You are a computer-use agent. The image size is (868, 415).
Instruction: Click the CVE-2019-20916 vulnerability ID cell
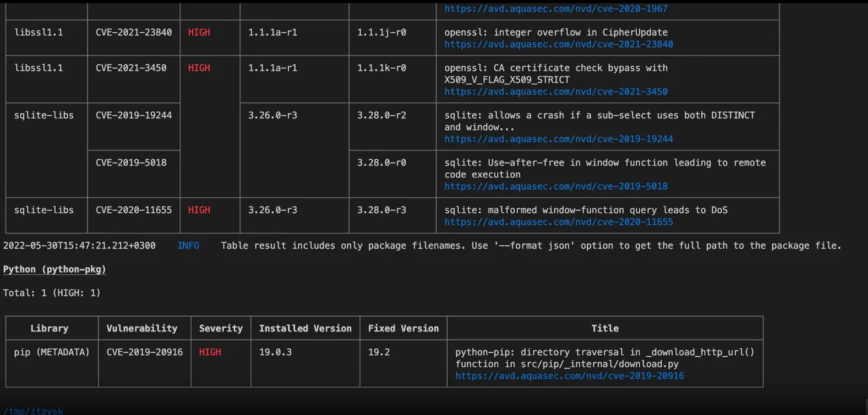click(x=144, y=352)
